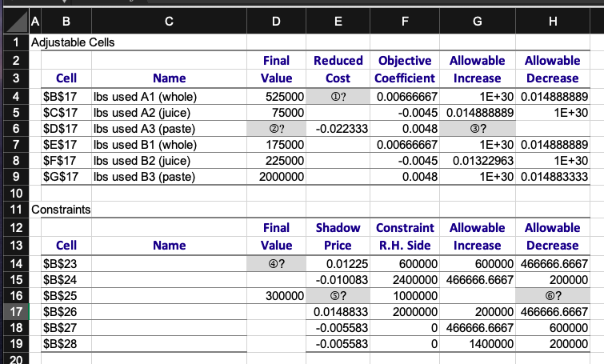Click constraint R.H. side 1000000
The width and height of the screenshot is (604, 364).
[405, 296]
